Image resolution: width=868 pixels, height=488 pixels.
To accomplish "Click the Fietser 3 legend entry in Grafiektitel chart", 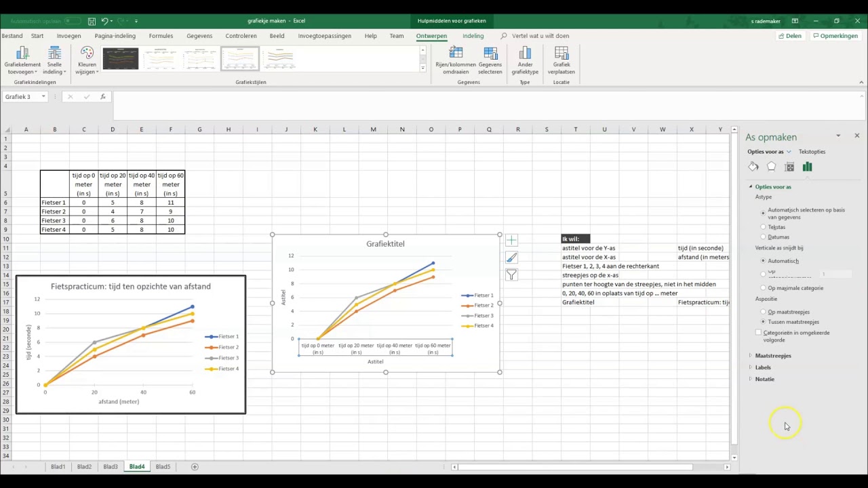I will [x=477, y=315].
